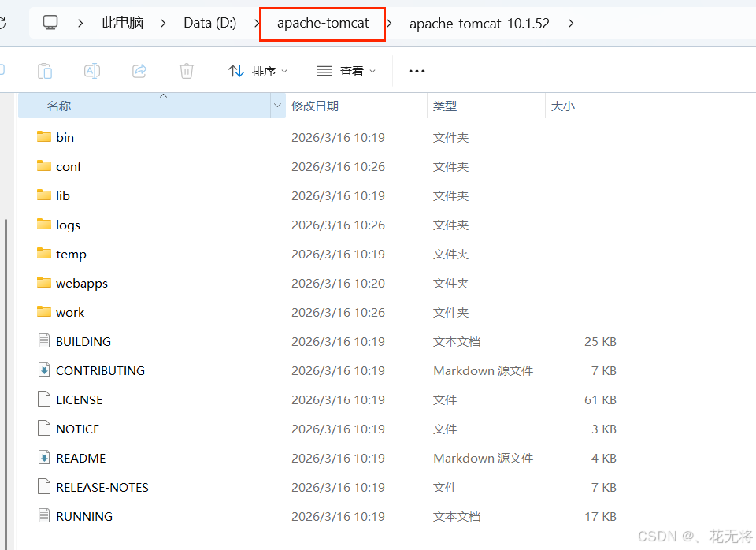Click the computer monitor icon in address bar
The image size is (756, 550).
click(50, 23)
